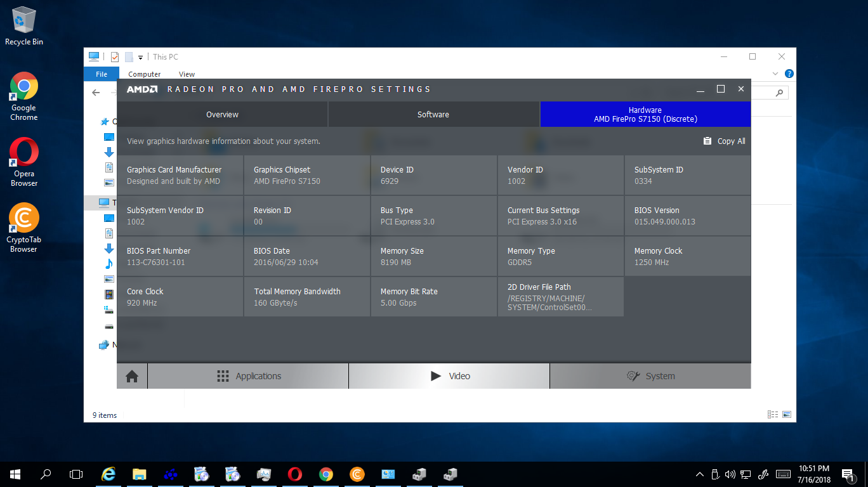This screenshot has width=868, height=487.
Task: Open the Video section in AMD settings
Action: pyautogui.click(x=449, y=376)
